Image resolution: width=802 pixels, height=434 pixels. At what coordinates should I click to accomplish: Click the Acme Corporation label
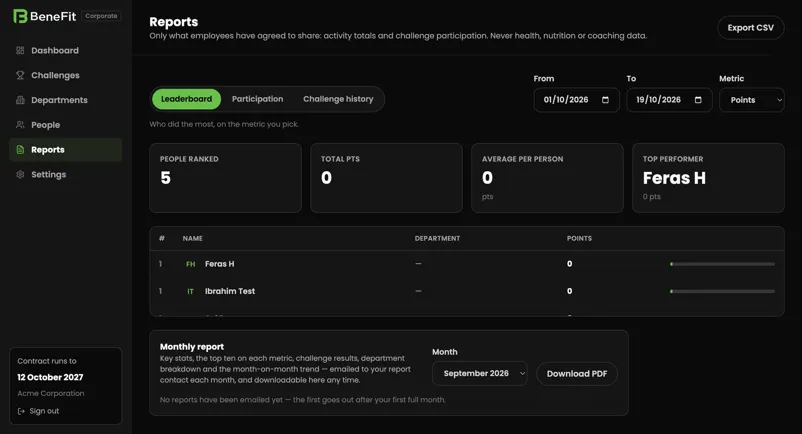pos(51,394)
